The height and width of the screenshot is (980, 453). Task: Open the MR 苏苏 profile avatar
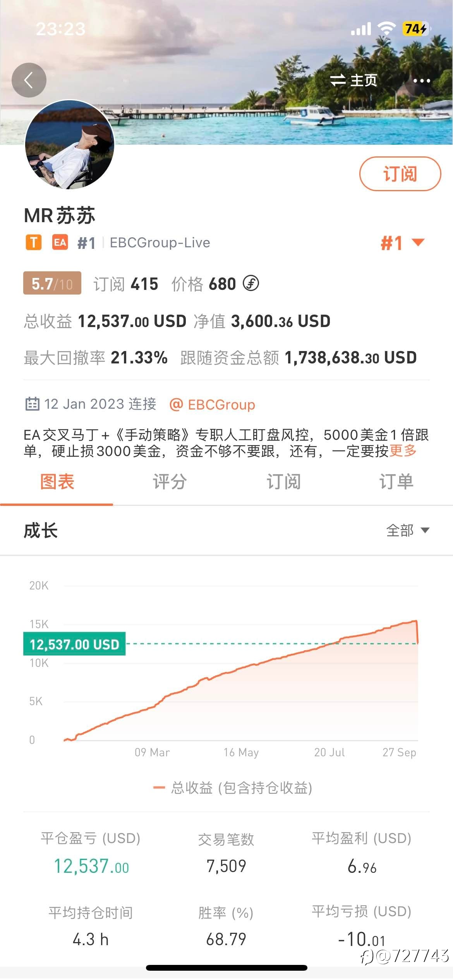click(70, 145)
